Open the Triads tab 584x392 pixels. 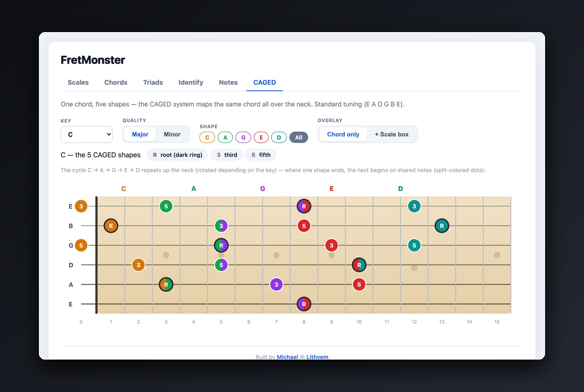[x=153, y=82]
